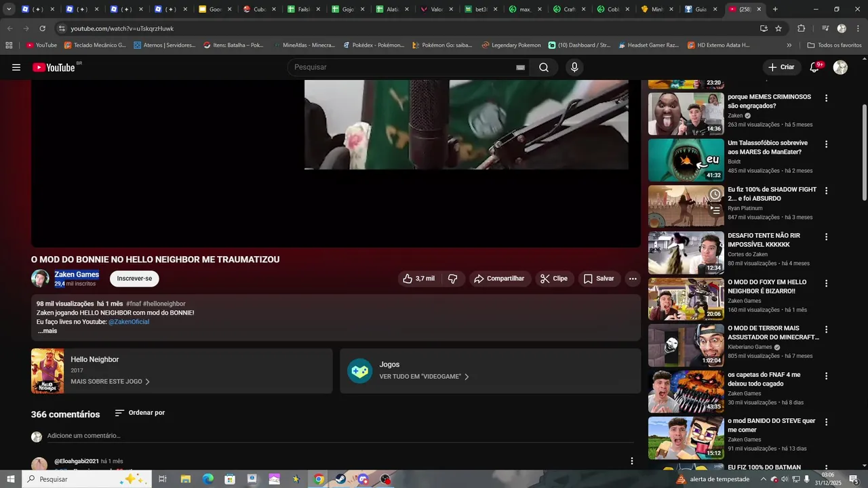Click the #helloneighbor hashtag

(164, 304)
